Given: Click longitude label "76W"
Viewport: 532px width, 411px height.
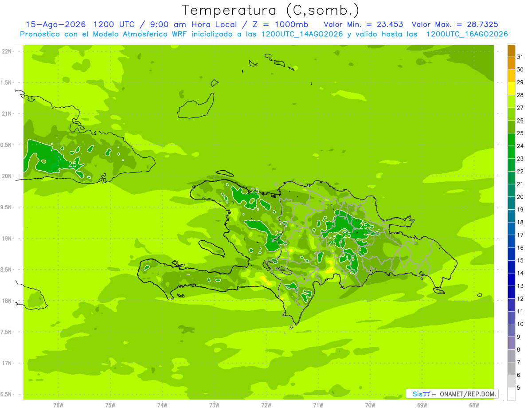Looking at the screenshot, I should 58,405.
